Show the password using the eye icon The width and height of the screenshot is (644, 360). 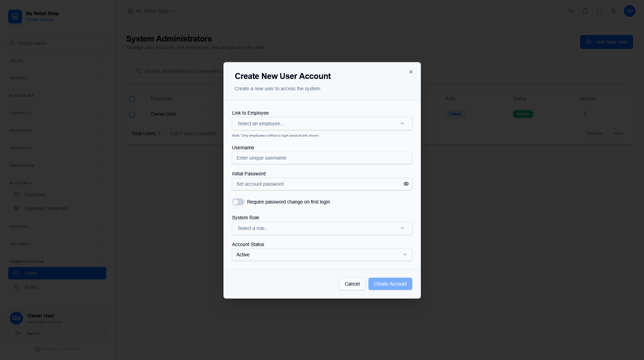[406, 184]
